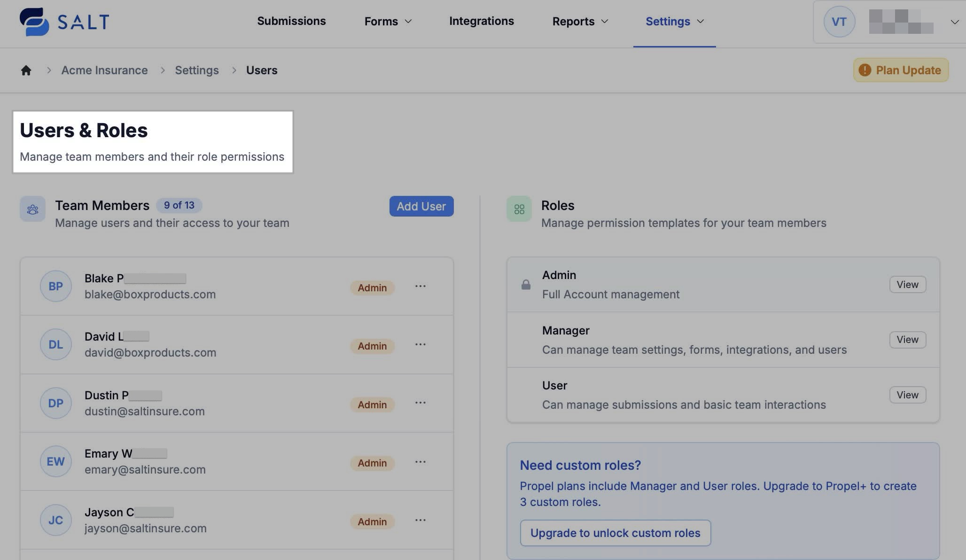The width and height of the screenshot is (966, 560).
Task: Go to home via breadcrumb house icon
Action: tap(26, 70)
